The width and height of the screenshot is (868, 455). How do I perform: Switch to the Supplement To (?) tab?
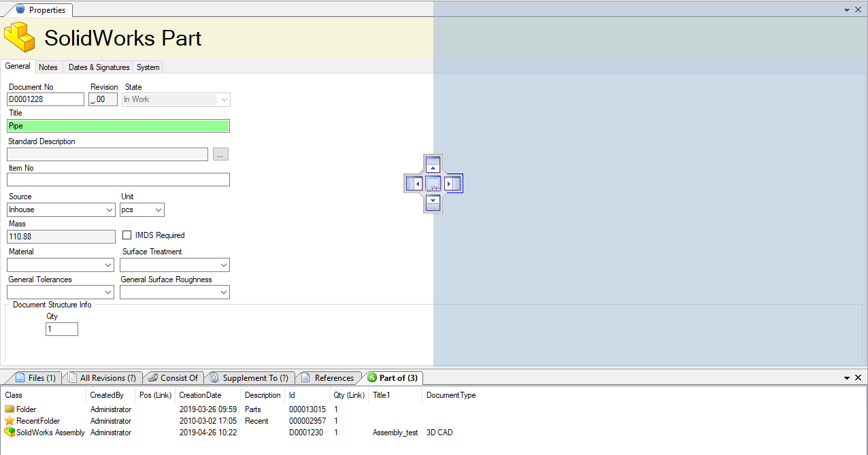click(x=250, y=377)
